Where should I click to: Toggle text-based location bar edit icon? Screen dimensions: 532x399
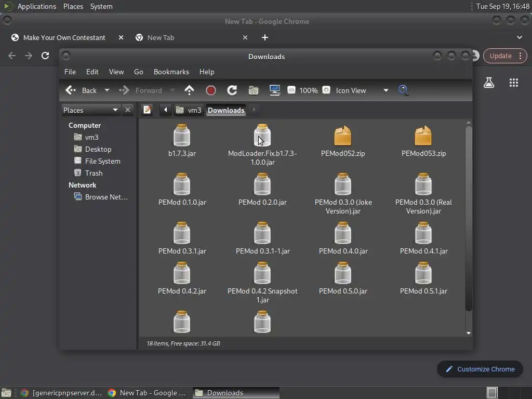pos(148,110)
